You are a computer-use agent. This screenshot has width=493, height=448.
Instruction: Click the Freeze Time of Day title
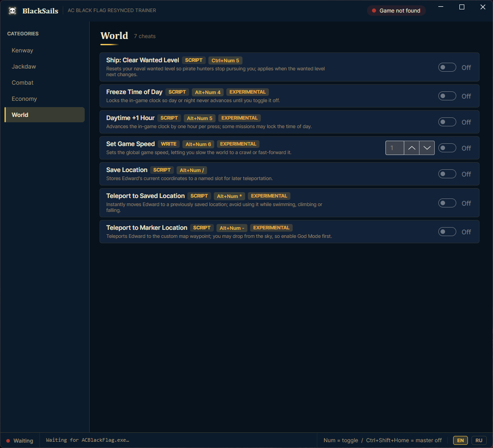[x=134, y=92]
